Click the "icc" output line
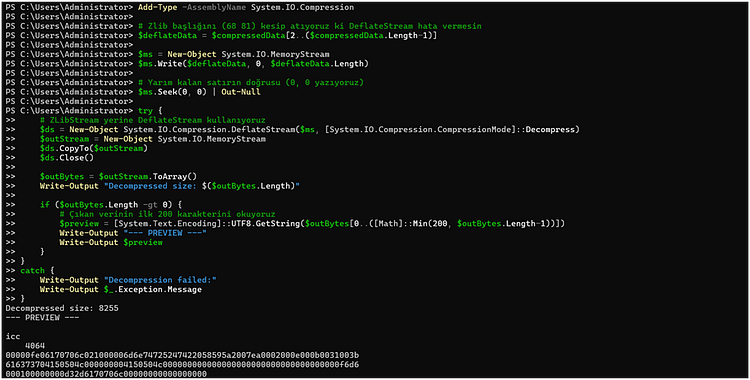The image size is (750, 380). point(13,336)
